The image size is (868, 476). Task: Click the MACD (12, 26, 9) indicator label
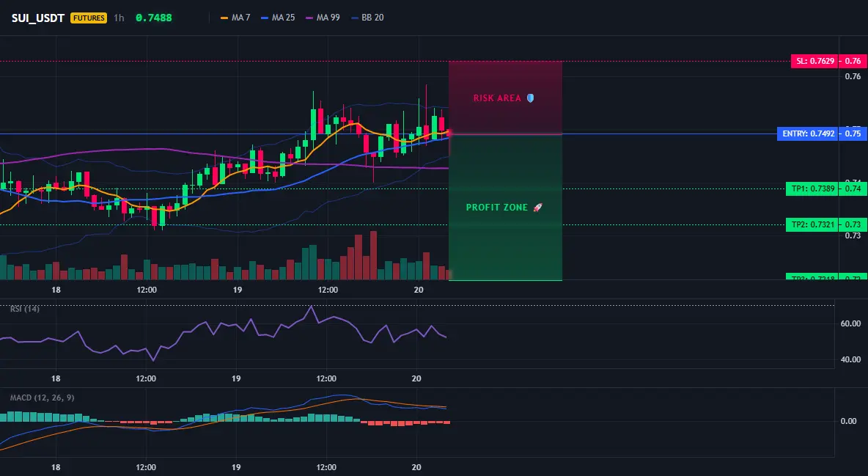point(42,398)
